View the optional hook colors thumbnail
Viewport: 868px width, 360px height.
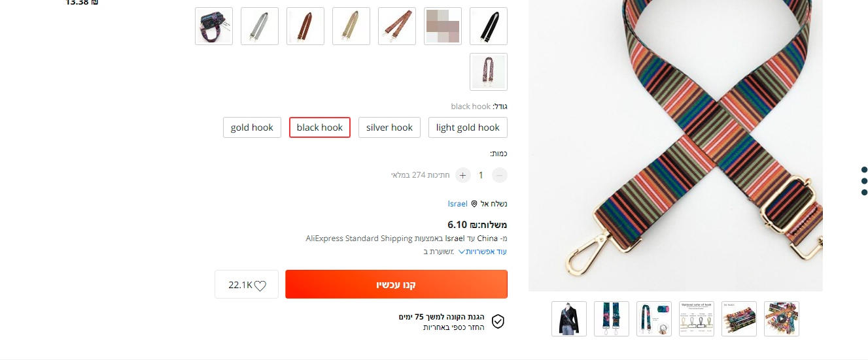697,319
